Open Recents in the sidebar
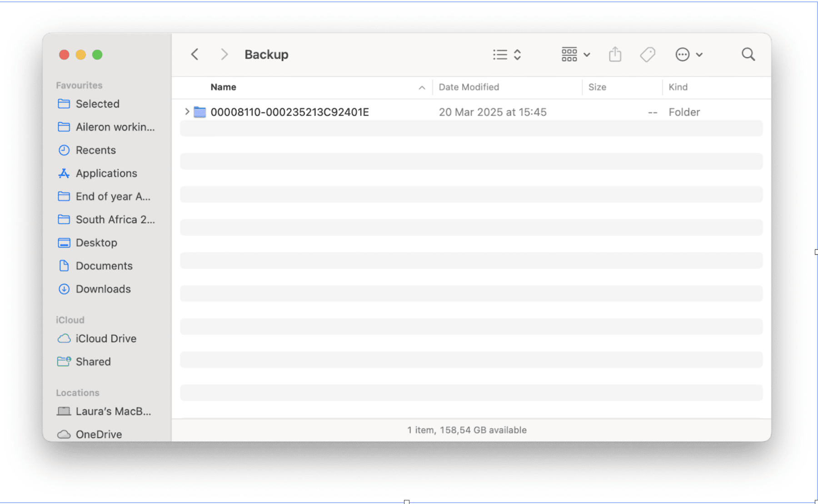The image size is (818, 504). click(x=95, y=150)
